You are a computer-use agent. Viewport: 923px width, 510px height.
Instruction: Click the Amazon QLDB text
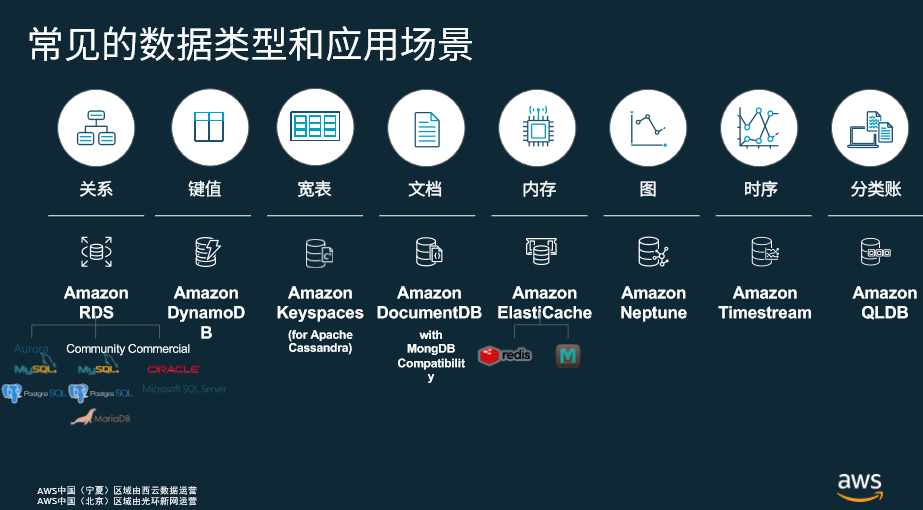(885, 303)
